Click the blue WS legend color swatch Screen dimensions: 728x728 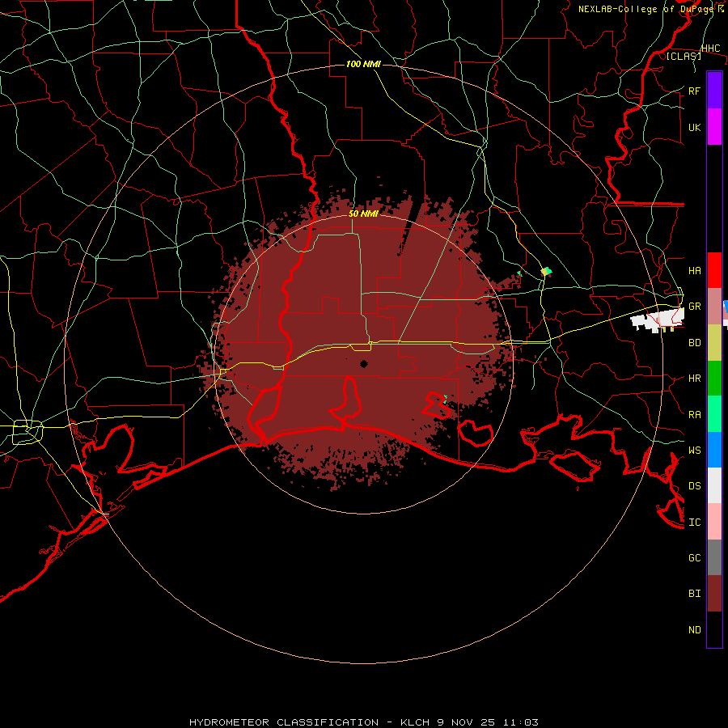tap(714, 450)
